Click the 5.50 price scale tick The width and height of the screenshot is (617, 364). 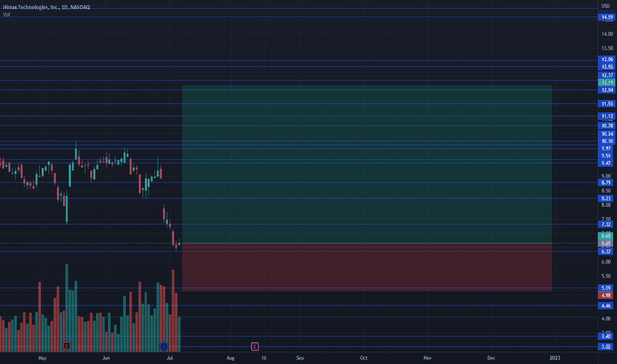pyautogui.click(x=606, y=276)
